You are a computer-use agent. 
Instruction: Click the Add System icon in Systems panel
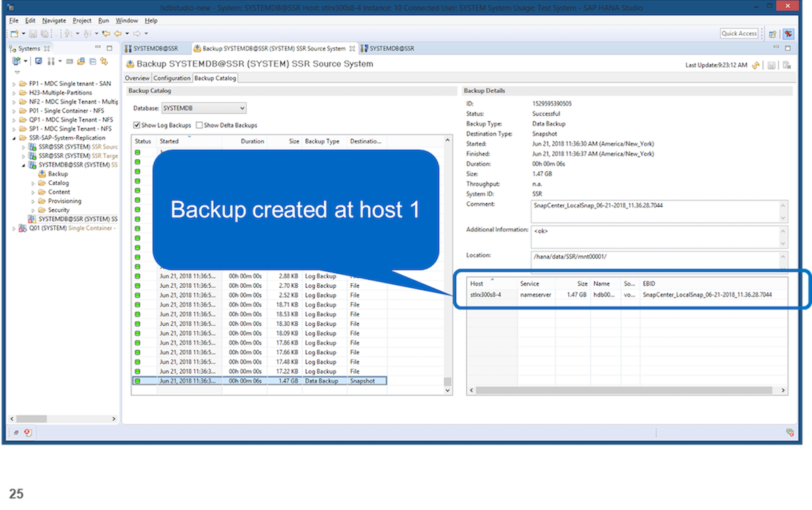17,61
